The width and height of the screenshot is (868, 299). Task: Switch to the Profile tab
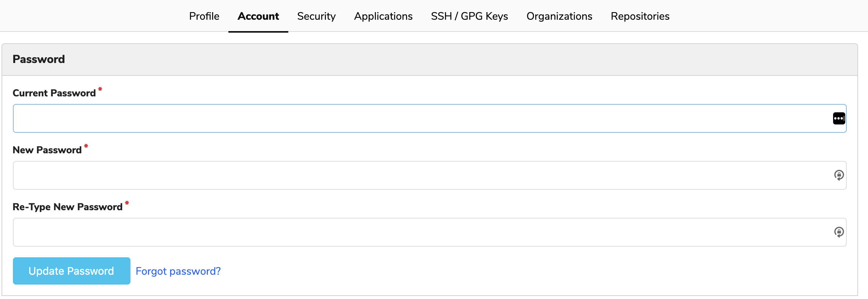point(204,16)
